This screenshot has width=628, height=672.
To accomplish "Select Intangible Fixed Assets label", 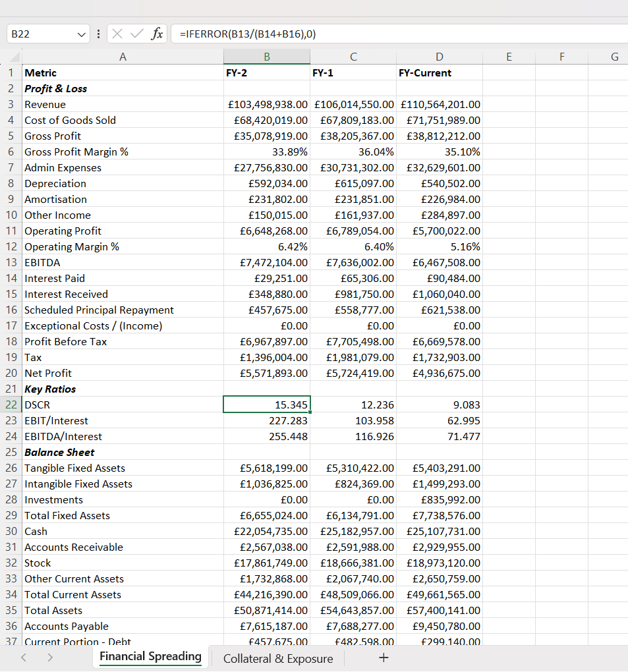I will point(123,484).
